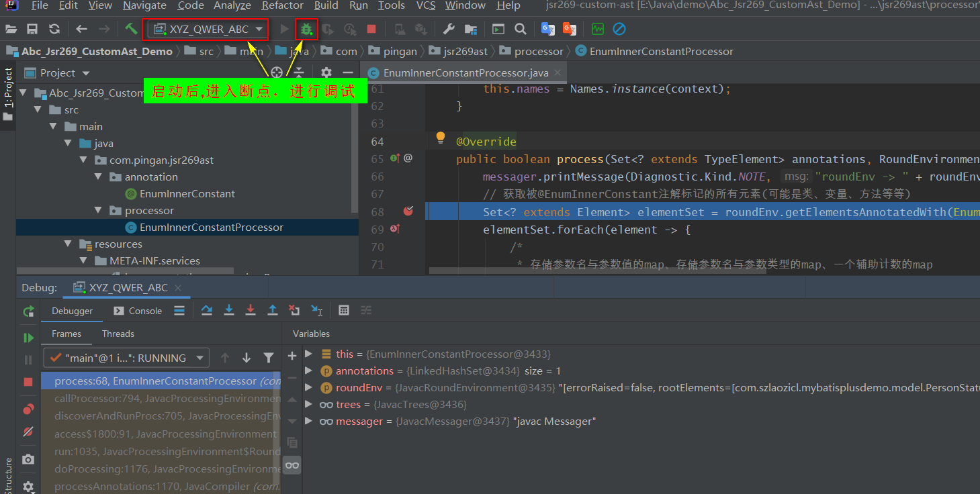This screenshot has width=980, height=494.
Task: Click Step Over debugger icon
Action: pos(207,310)
